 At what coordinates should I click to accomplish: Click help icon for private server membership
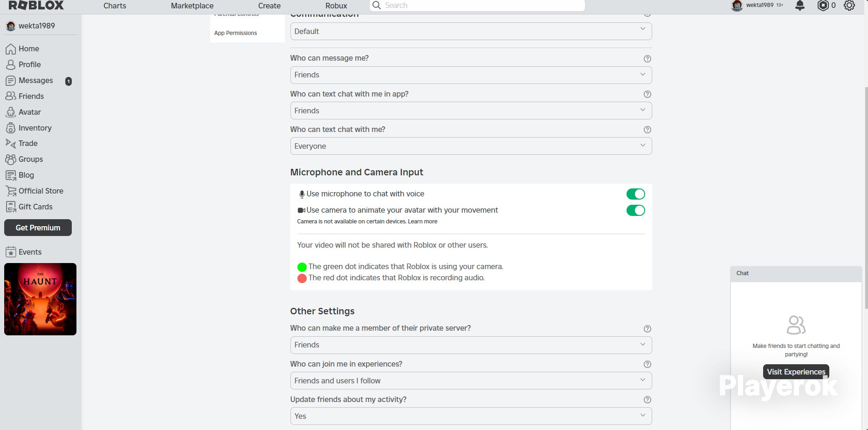click(x=647, y=329)
